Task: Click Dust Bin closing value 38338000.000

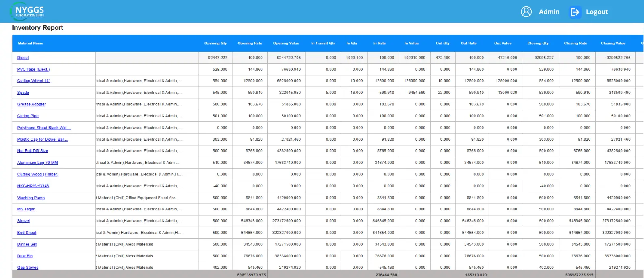Action: tap(617, 256)
